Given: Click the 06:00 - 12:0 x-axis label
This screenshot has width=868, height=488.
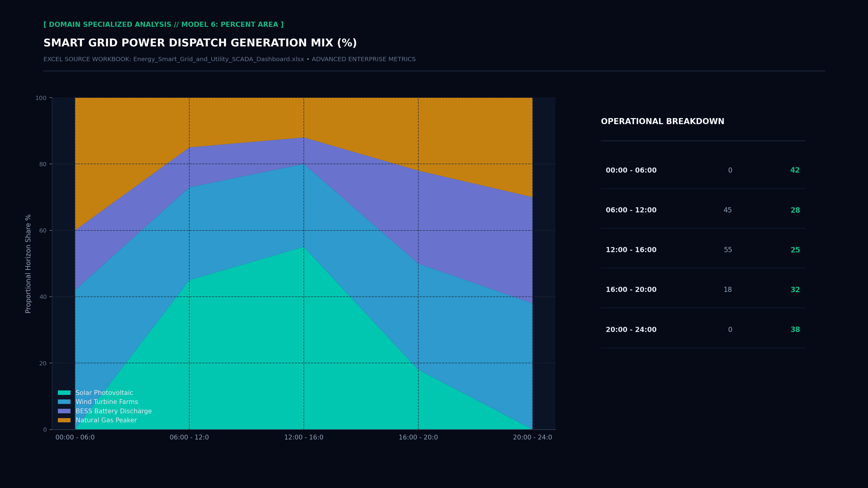Looking at the screenshot, I should point(189,437).
